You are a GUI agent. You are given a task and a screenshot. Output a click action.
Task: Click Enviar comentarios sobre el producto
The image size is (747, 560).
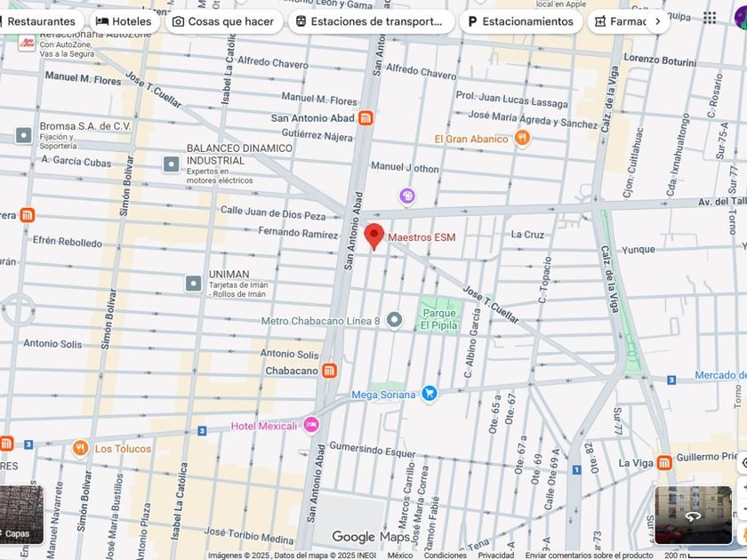point(589,556)
